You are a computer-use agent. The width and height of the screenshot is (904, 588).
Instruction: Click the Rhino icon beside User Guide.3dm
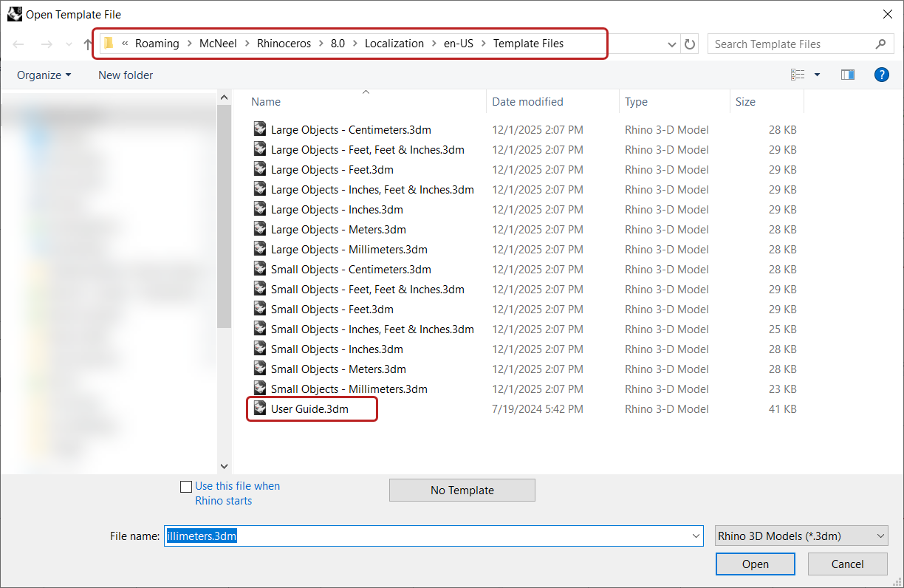pos(259,408)
